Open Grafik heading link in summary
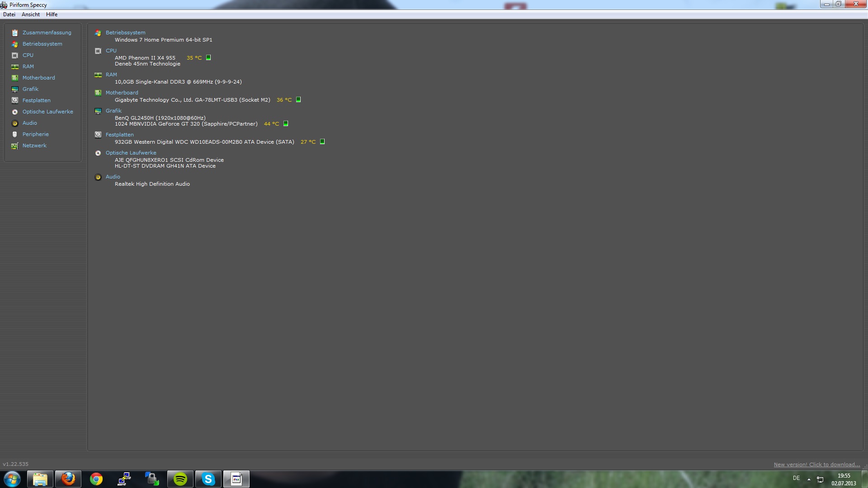Screen dimensions: 868x488 coord(113,111)
